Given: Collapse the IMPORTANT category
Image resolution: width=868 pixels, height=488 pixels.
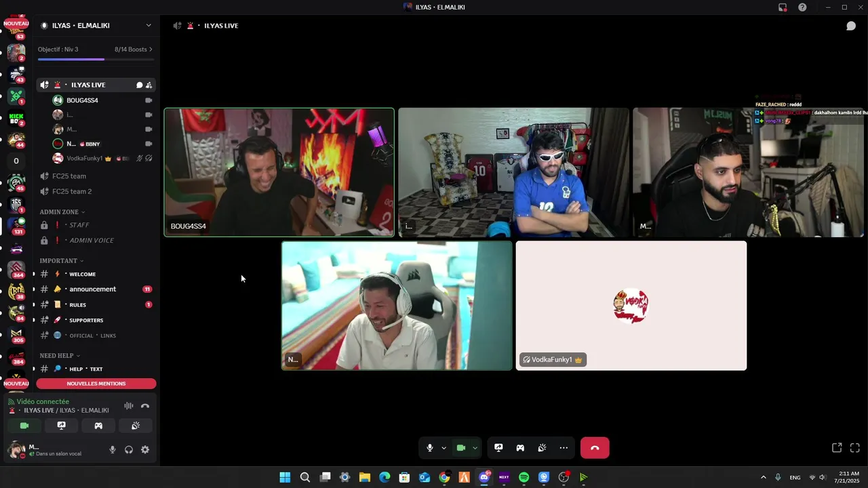Looking at the screenshot, I should [61, 261].
